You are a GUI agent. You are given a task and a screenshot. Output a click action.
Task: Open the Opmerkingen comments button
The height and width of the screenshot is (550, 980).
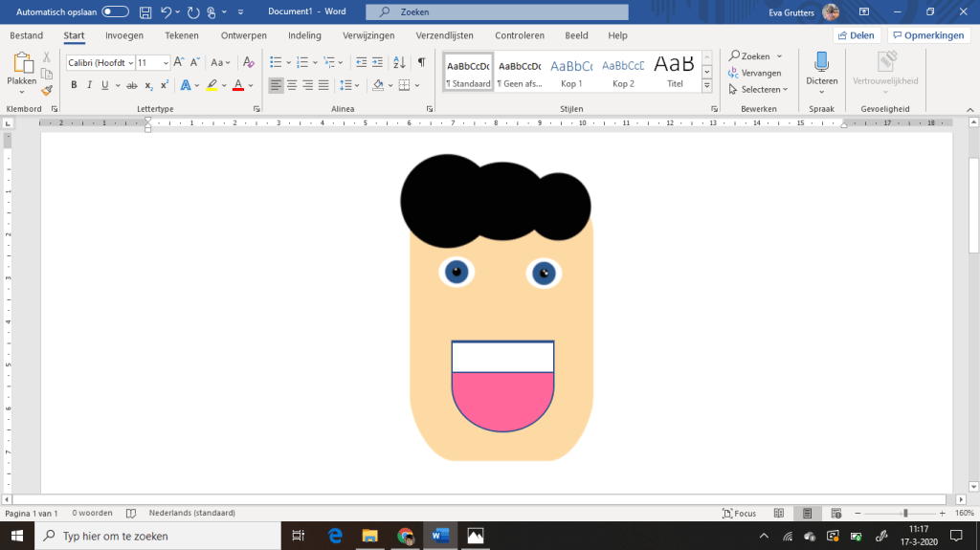(927, 35)
